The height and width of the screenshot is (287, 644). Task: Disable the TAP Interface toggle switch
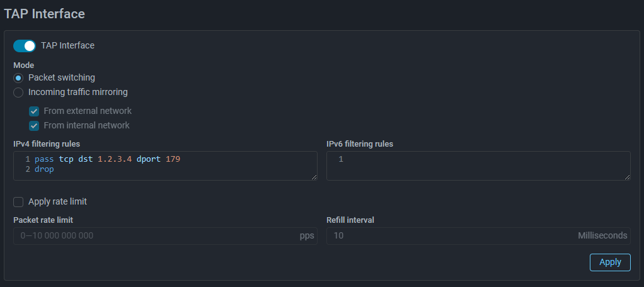pyautogui.click(x=24, y=45)
